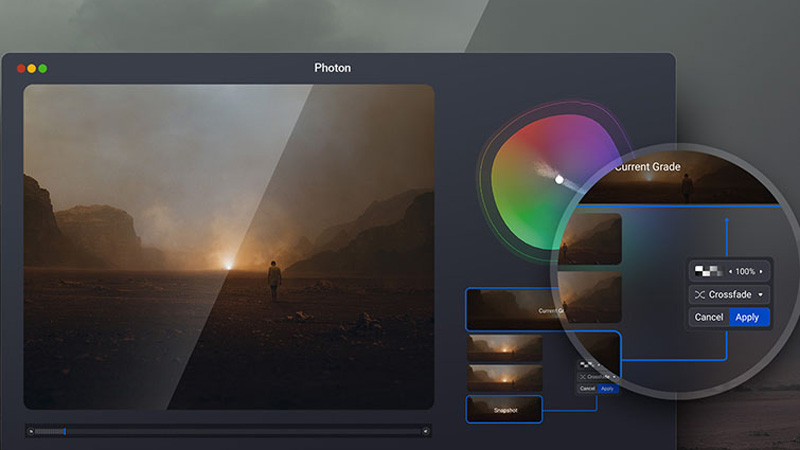The width and height of the screenshot is (800, 450).
Task: Increase opacity with the right arrow beside 100%
Action: (x=760, y=271)
